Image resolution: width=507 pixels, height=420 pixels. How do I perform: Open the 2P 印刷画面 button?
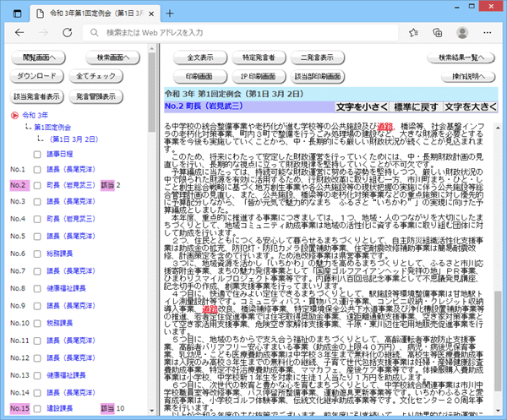[x=259, y=77]
